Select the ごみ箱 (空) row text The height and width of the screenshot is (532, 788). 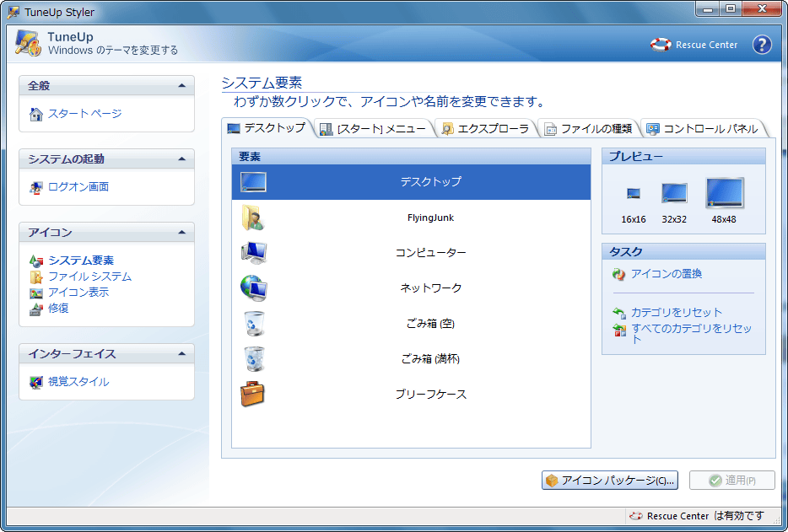pyautogui.click(x=430, y=324)
